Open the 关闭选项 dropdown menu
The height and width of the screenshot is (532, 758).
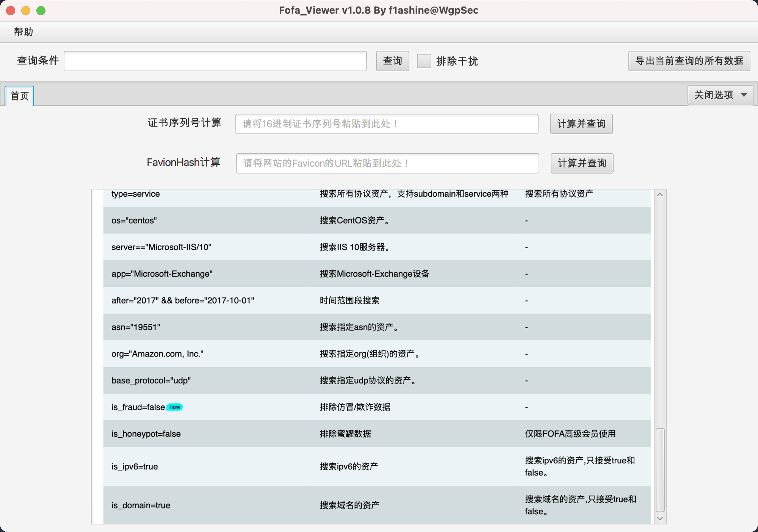720,95
